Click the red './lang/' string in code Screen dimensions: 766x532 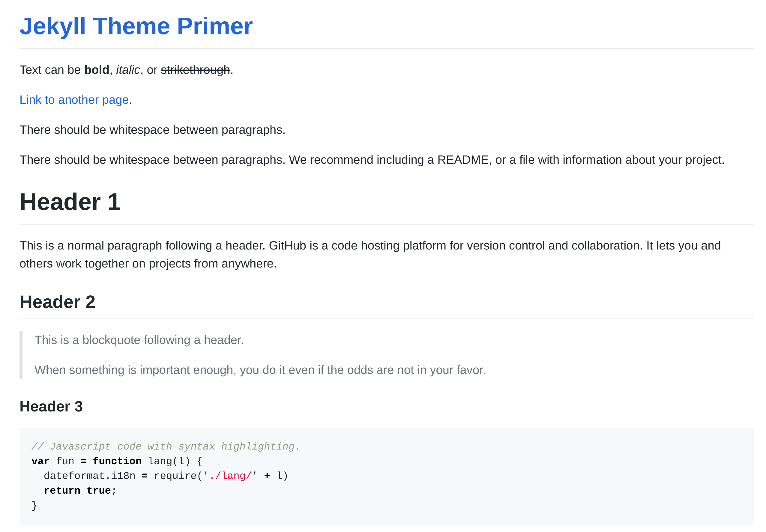[x=230, y=476]
